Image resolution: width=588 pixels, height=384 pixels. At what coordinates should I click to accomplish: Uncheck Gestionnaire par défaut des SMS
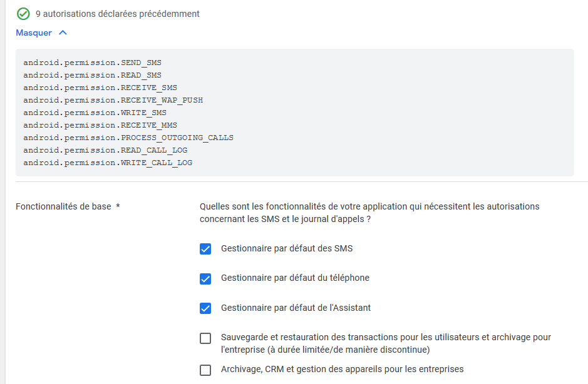[x=205, y=249]
